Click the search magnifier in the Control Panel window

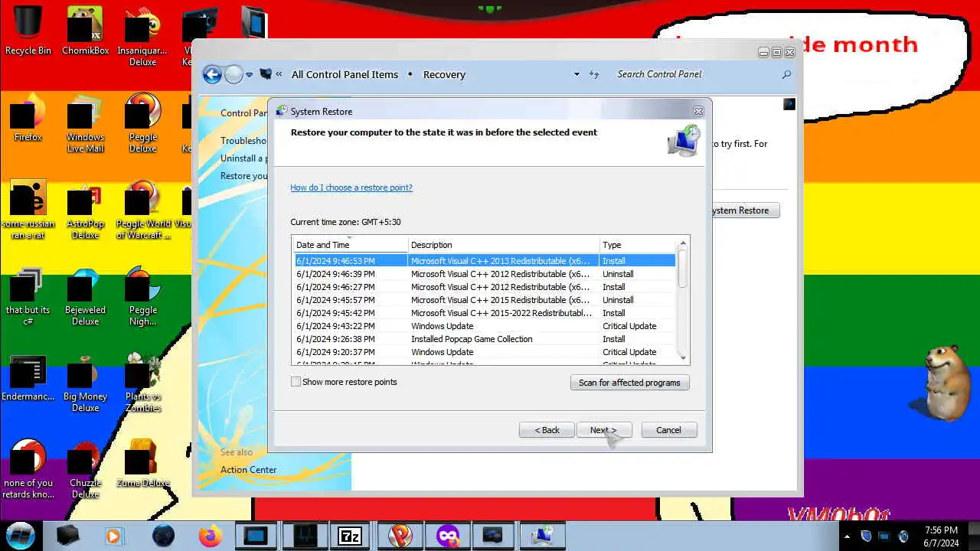click(786, 74)
